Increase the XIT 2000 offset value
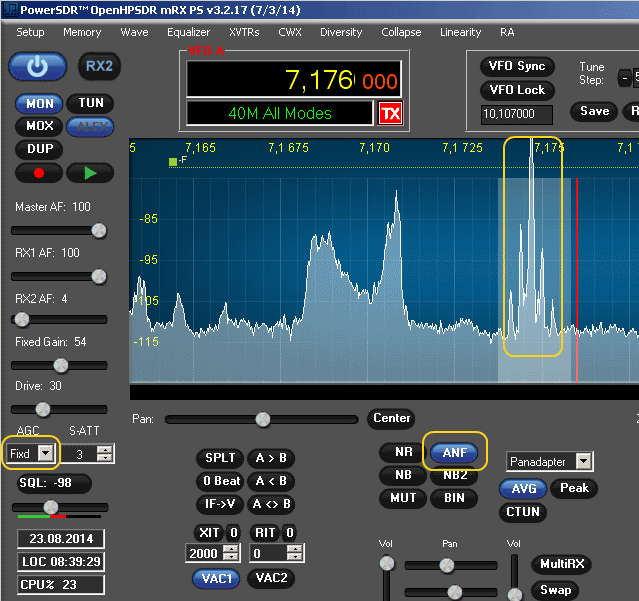 231,549
